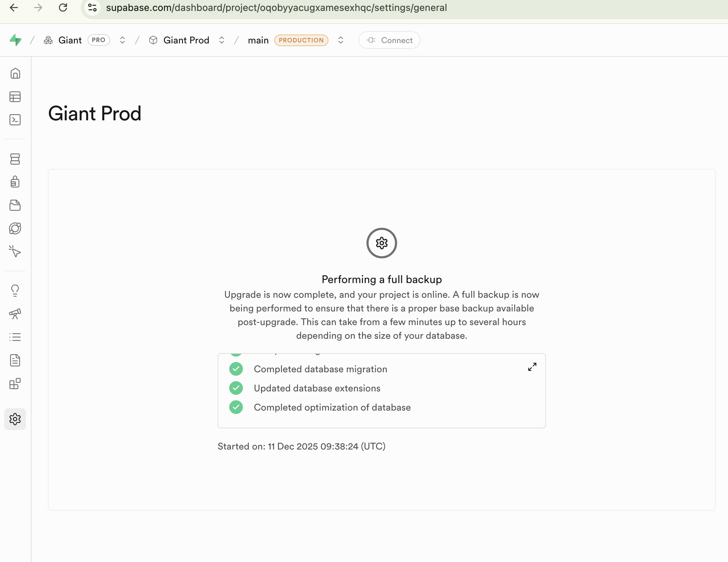
Task: Open Advisors lightbulb icon
Action: coord(15,291)
